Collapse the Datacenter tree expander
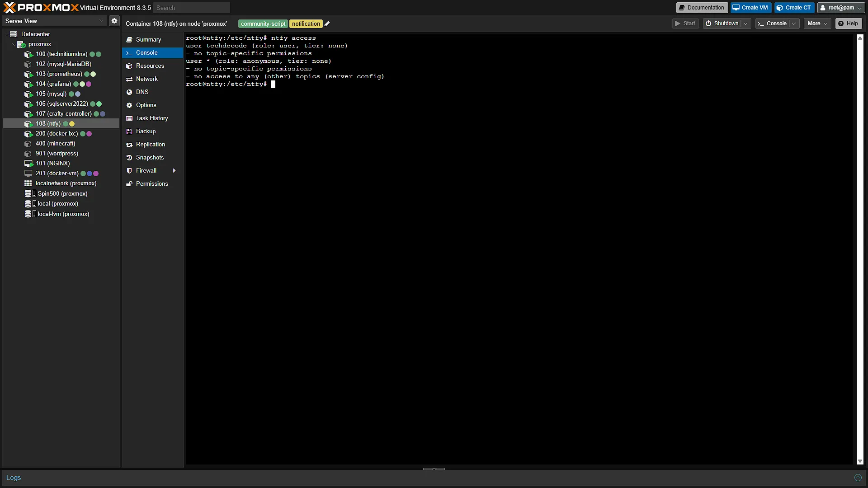Viewport: 868px width, 488px height. 6,34
